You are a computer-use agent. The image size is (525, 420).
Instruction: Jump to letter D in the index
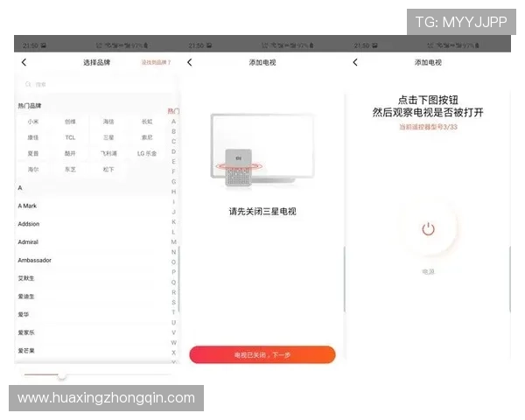[173, 151]
